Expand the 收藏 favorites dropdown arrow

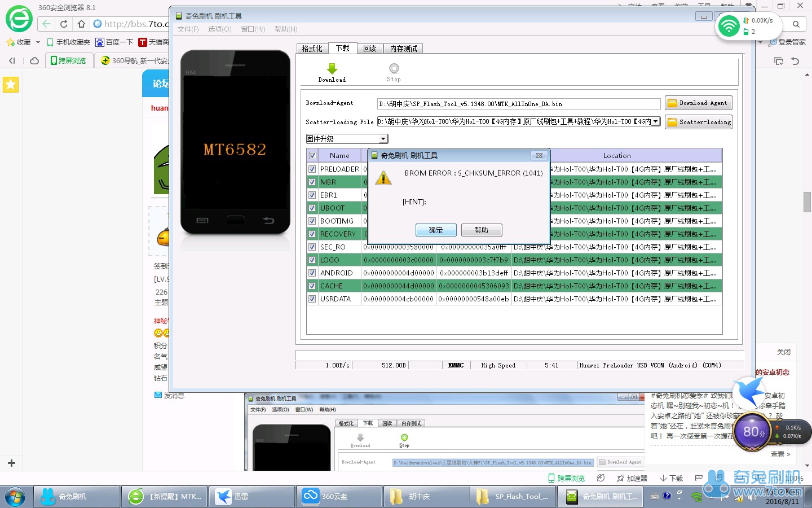pos(38,42)
